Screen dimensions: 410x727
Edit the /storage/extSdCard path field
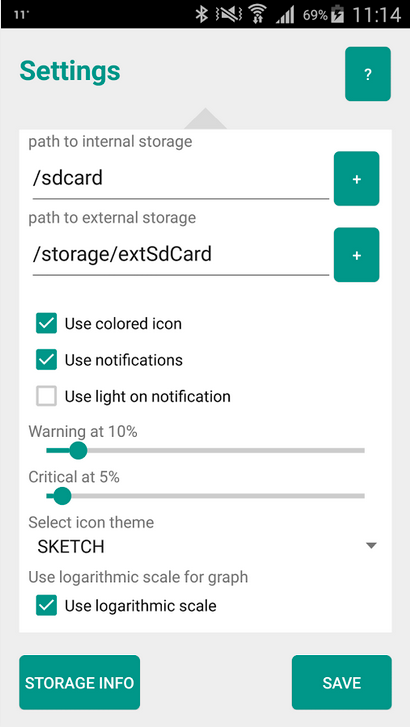tap(180, 255)
